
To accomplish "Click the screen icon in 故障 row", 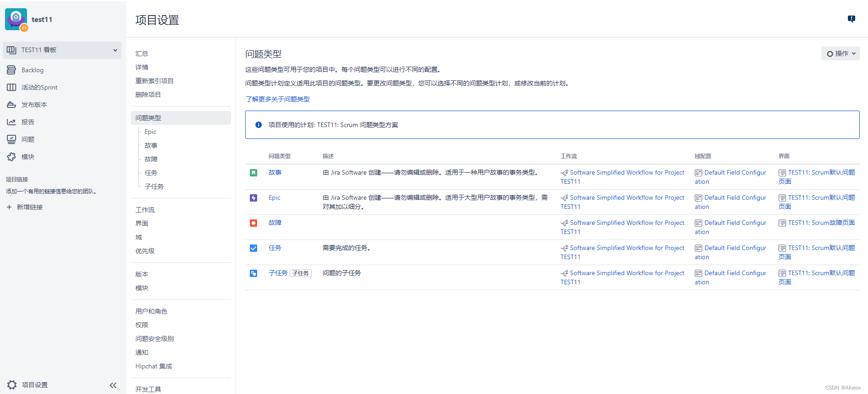I will coord(782,223).
